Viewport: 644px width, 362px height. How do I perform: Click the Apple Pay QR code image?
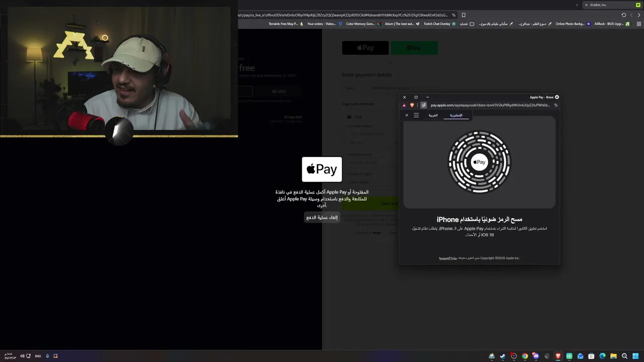click(479, 162)
